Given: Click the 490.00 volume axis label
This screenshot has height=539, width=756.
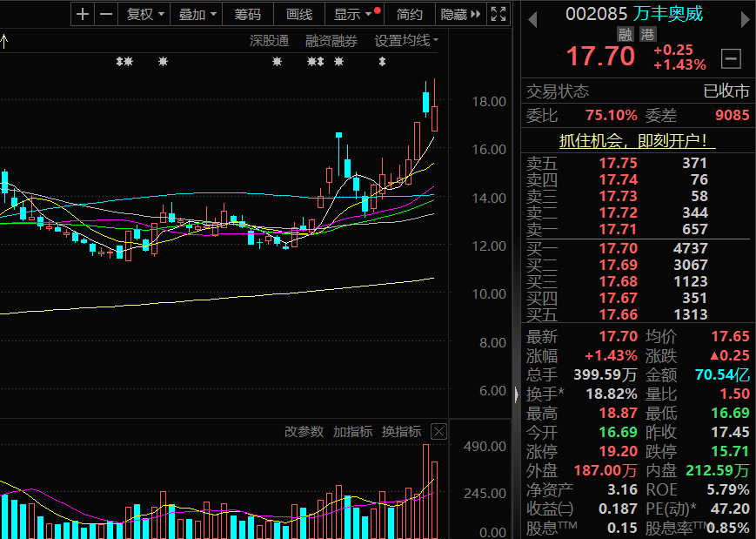Looking at the screenshot, I should (x=485, y=446).
